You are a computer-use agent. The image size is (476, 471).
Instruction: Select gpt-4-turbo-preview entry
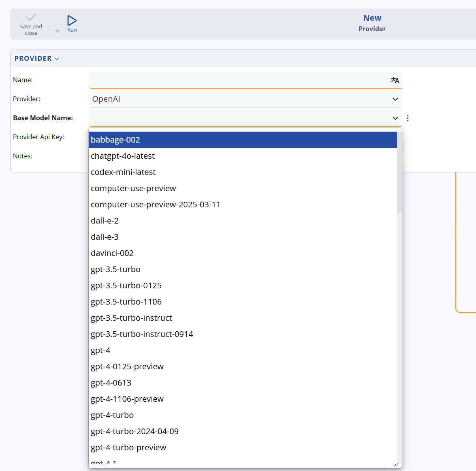tap(243, 448)
